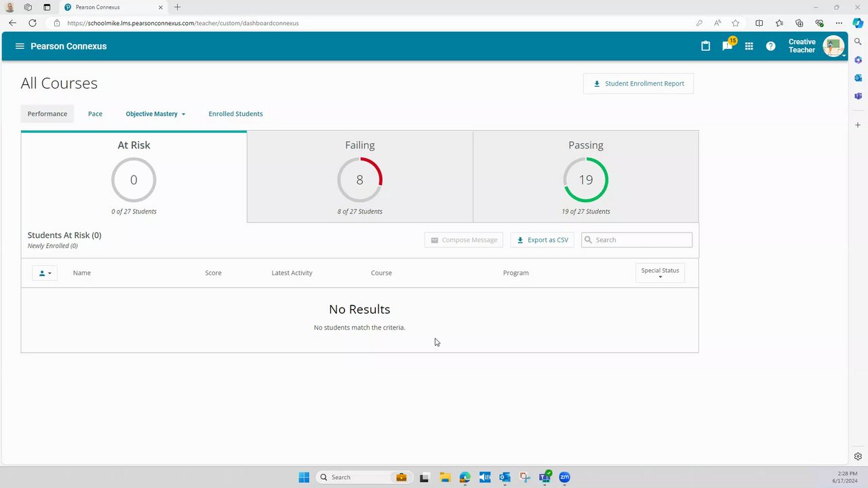This screenshot has width=868, height=488.
Task: Click the student Search field
Action: (637, 240)
